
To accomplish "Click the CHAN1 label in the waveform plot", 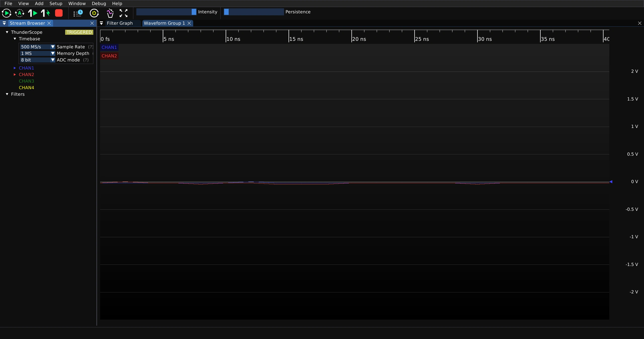I will click(x=109, y=47).
